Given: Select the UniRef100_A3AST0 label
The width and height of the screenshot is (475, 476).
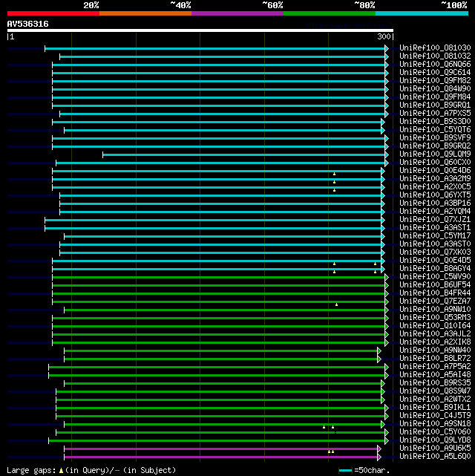Looking at the screenshot, I should pyautogui.click(x=435, y=244).
